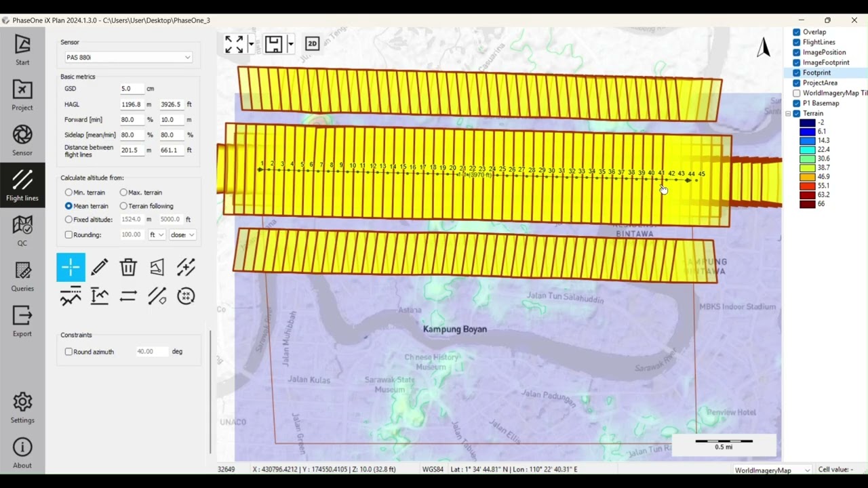Go to the Project section
This screenshot has width=868, height=488.
[22, 96]
